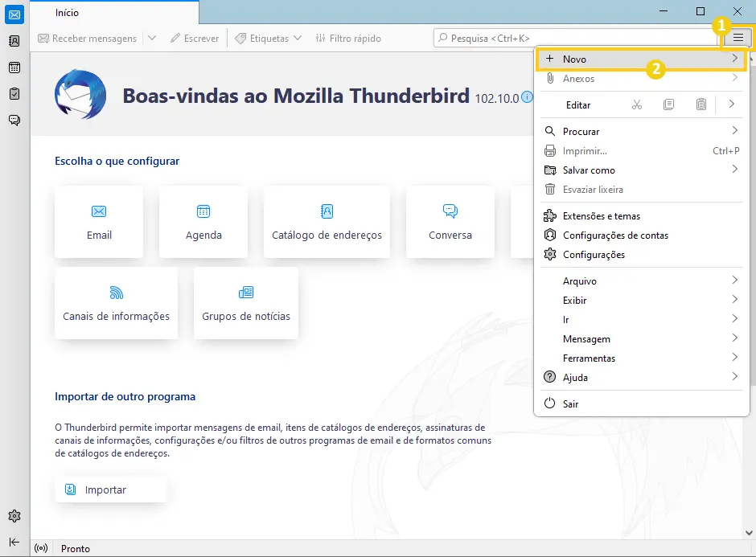This screenshot has height=557, width=756.
Task: Open the Conversa setup card
Action: [450, 222]
